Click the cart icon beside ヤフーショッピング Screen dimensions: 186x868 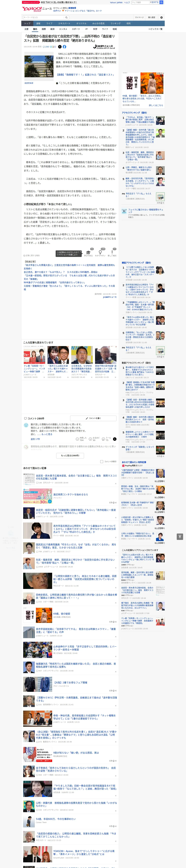pyautogui.click(x=63, y=11)
